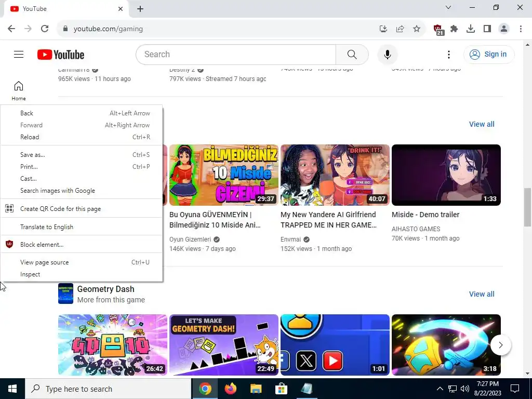Image resolution: width=532 pixels, height=399 pixels.
Task: Bookmark this page with the star icon
Action: [x=417, y=29]
